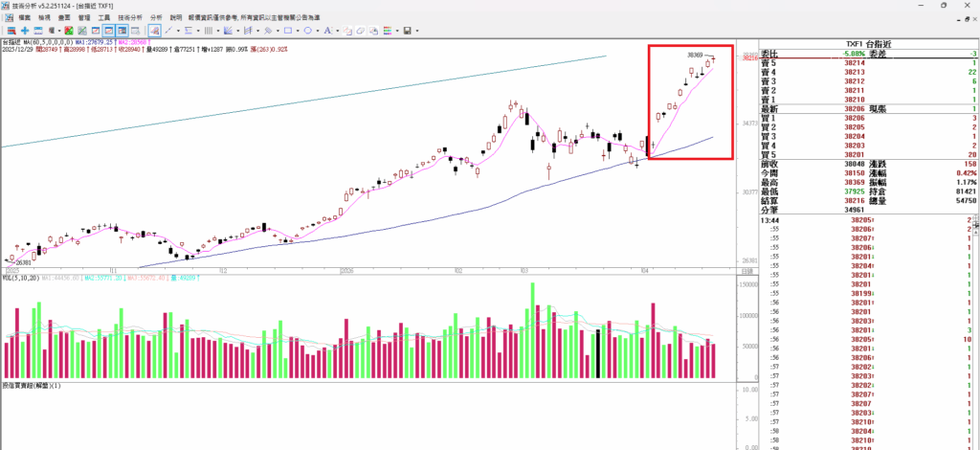Viewport: 980px width, 450px height.
Task: Toggle the first highlighted chart view button
Action: click(x=107, y=31)
